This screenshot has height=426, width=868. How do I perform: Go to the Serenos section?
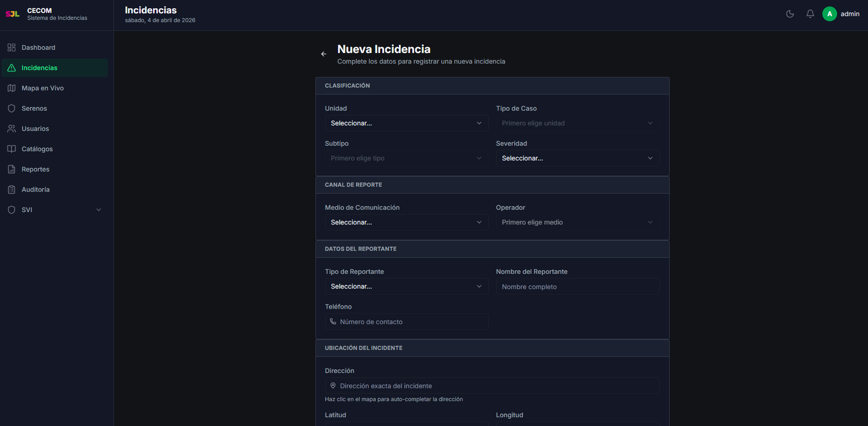coord(55,108)
